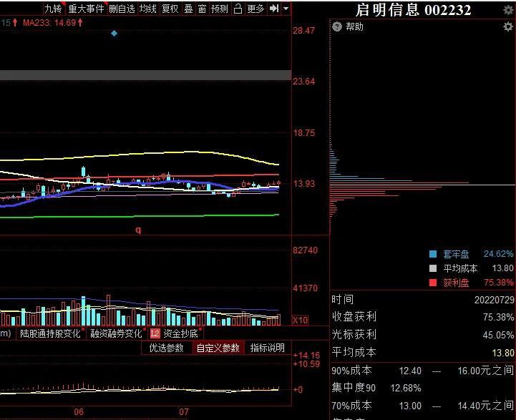
Task: Click the L2 badge icon
Action: pos(155,333)
